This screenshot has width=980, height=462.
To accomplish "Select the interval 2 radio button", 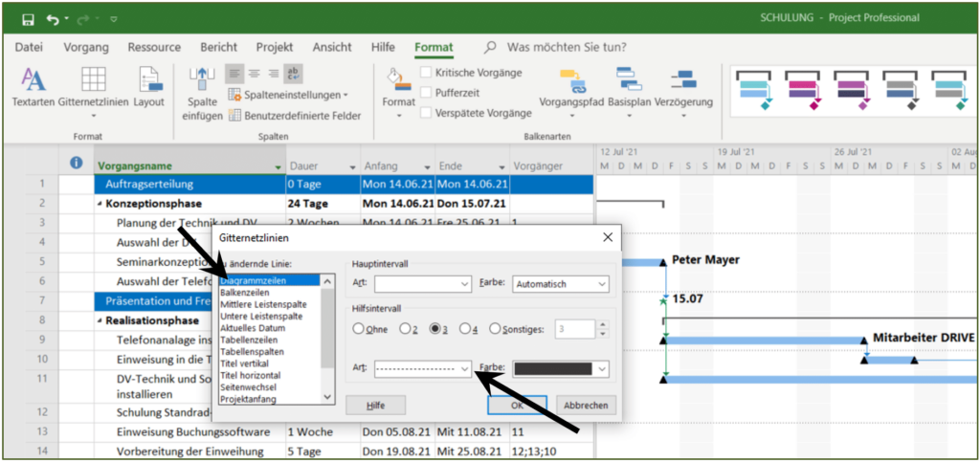I will pos(405,328).
